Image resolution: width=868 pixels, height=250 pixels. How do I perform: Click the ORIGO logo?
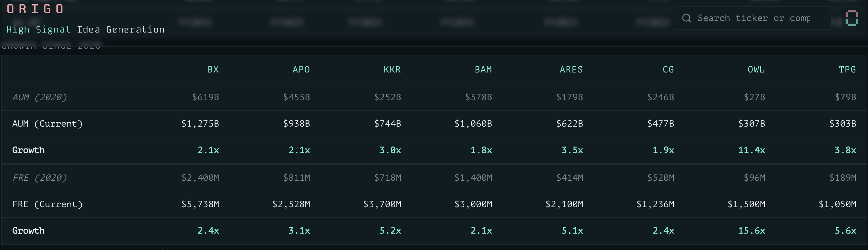35,9
